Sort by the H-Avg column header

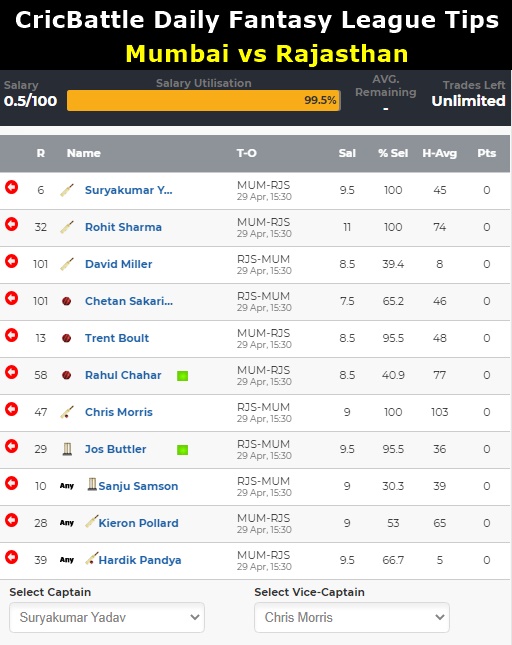pos(440,153)
